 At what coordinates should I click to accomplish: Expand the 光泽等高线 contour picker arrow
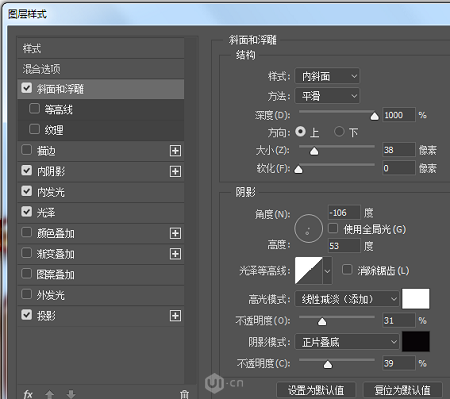[327, 271]
